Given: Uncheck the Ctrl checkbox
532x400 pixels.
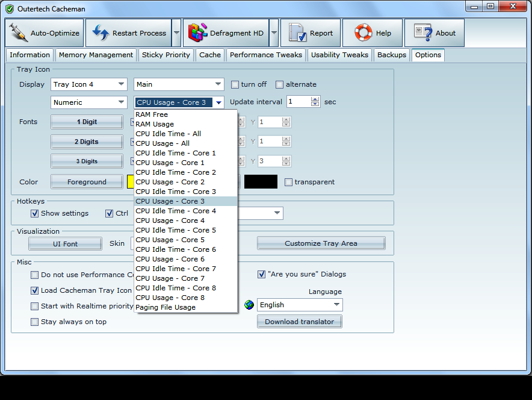Looking at the screenshot, I should [x=110, y=214].
